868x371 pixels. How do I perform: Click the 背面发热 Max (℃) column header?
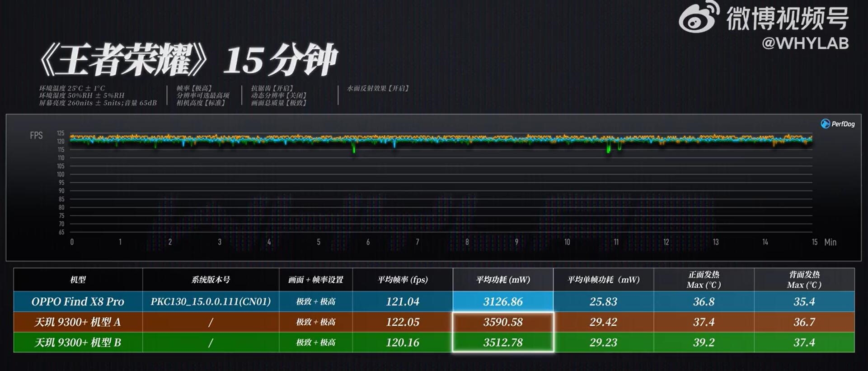click(x=804, y=280)
